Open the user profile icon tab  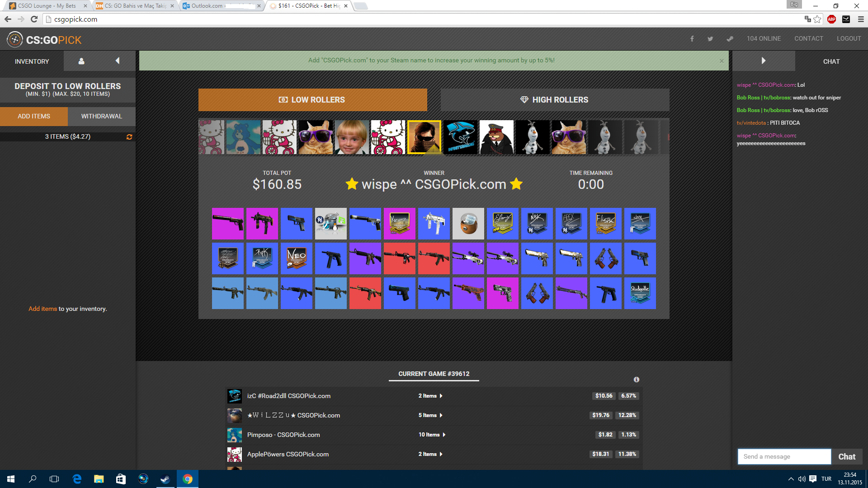click(81, 61)
